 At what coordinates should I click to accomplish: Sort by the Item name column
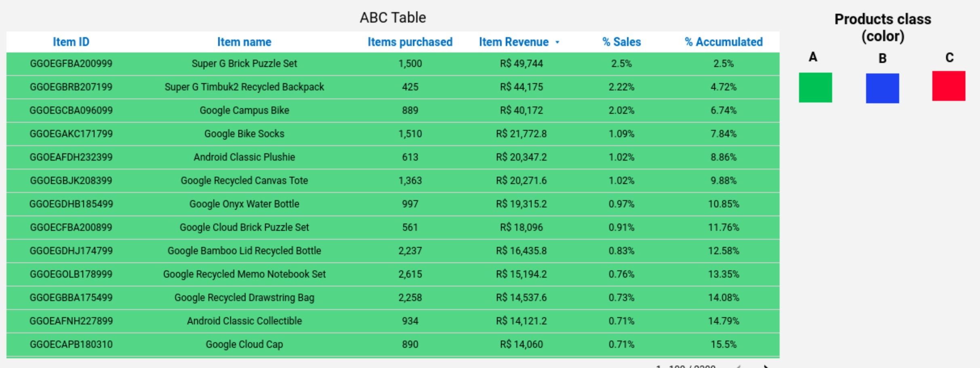click(244, 42)
